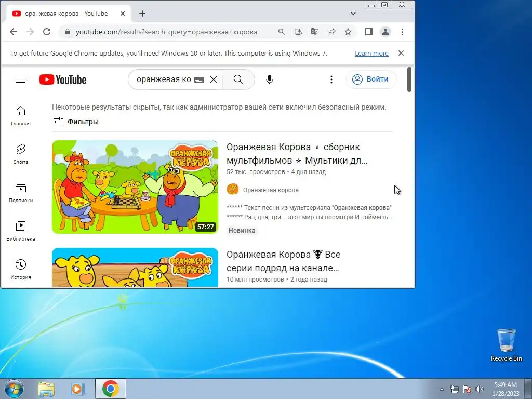This screenshot has height=399, width=532.
Task: Click the safe mode notice text
Action: click(x=219, y=107)
